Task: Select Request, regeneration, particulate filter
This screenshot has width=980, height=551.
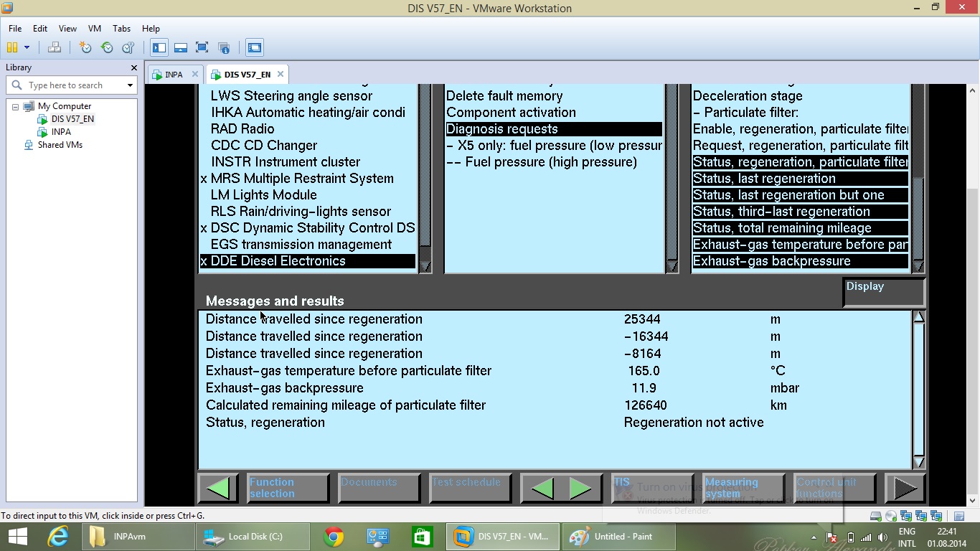Action: 801,146
